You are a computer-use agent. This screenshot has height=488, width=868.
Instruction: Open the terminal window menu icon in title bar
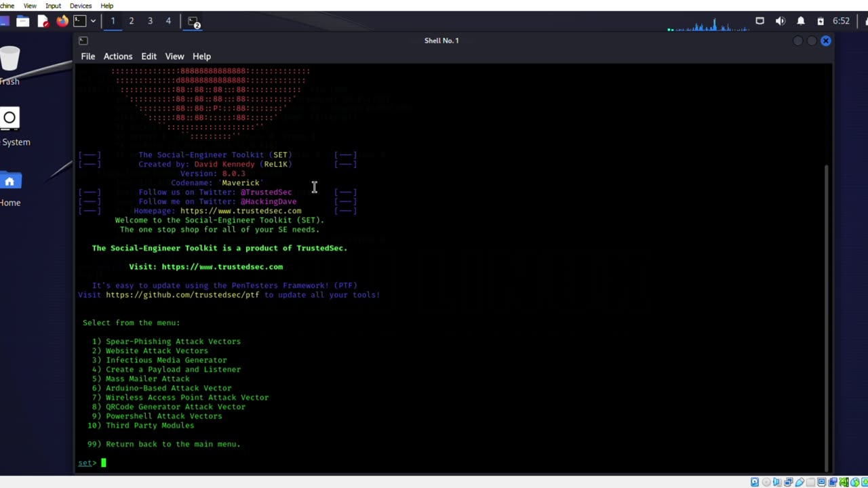(83, 41)
